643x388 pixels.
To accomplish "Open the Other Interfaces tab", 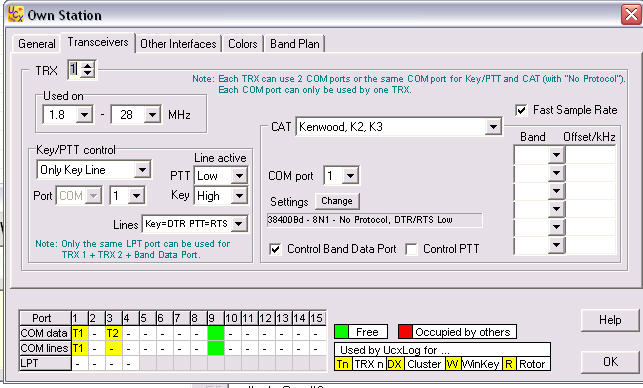I will coord(178,43).
